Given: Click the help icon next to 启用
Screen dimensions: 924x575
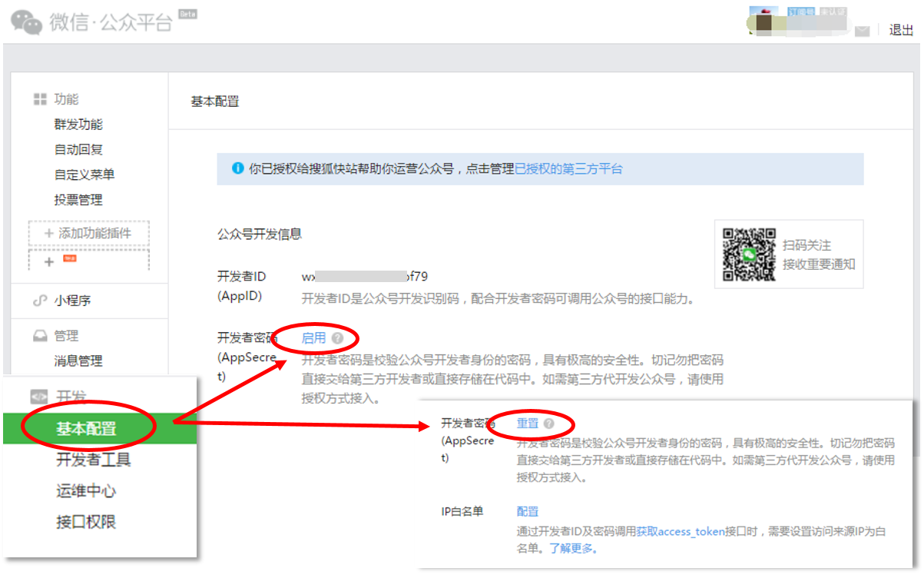Looking at the screenshot, I should coord(337,338).
